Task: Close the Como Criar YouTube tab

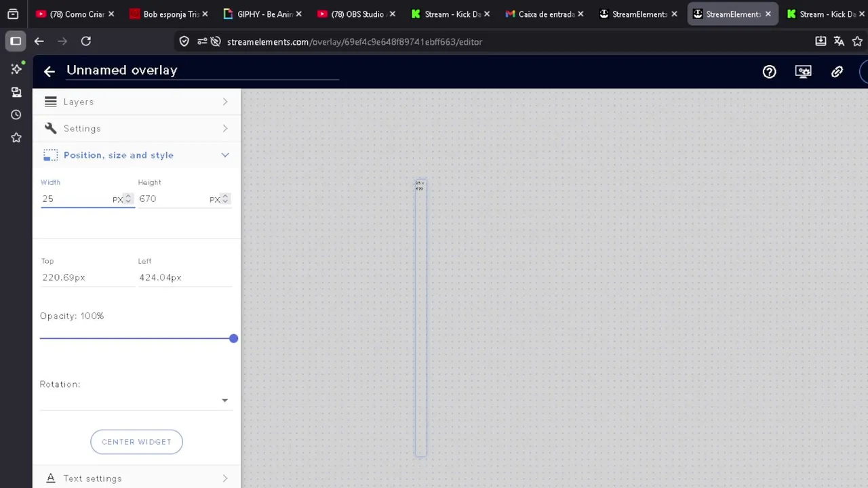Action: [x=111, y=14]
